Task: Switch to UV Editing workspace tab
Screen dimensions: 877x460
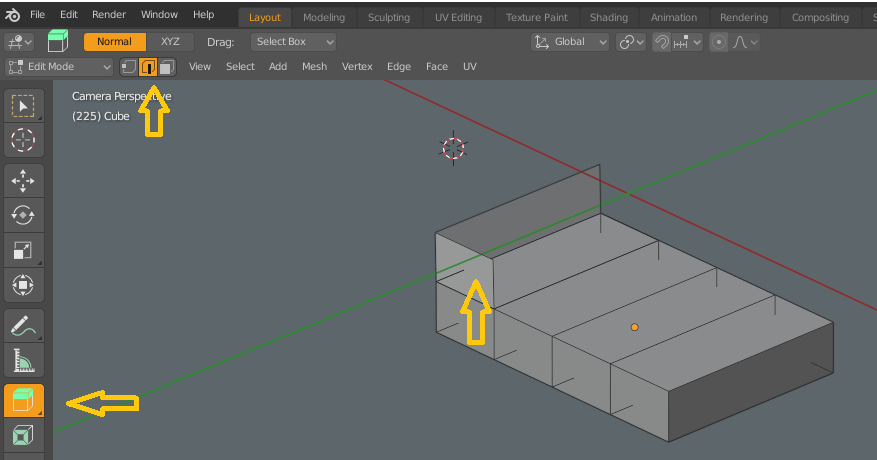Action: pyautogui.click(x=458, y=17)
